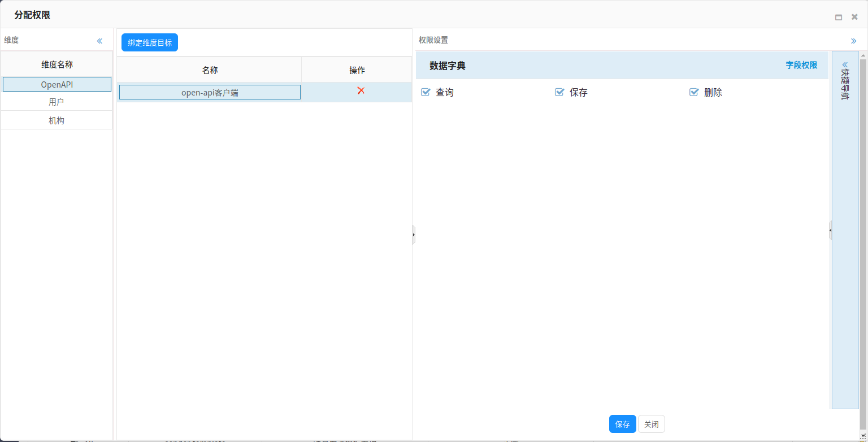
Task: Click the scrollbar down arrow at bottom right
Action: (x=863, y=435)
